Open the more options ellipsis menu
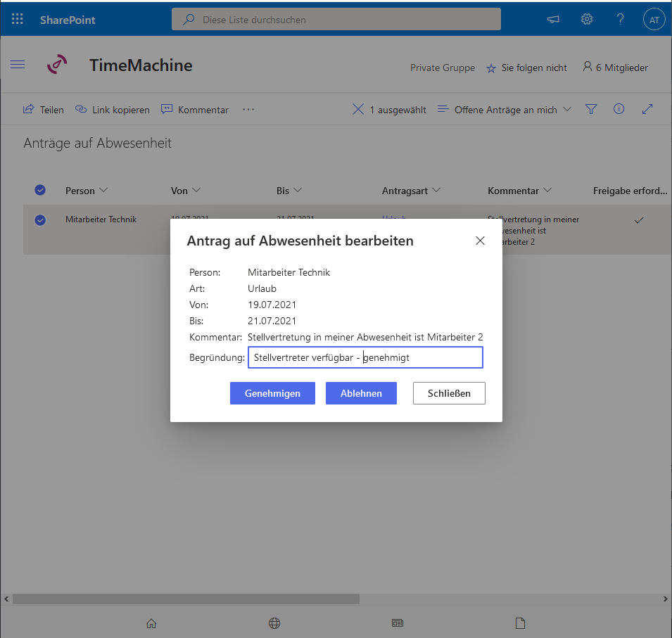Image resolution: width=672 pixels, height=638 pixels. tap(248, 110)
